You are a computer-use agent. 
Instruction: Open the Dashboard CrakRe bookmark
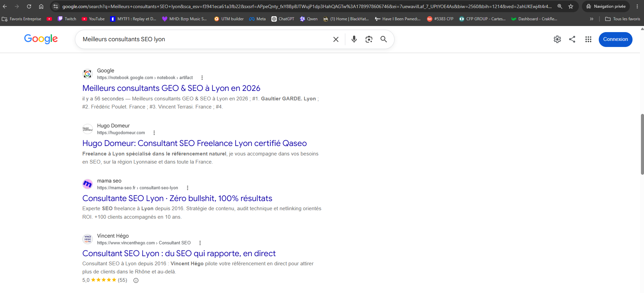(x=534, y=19)
